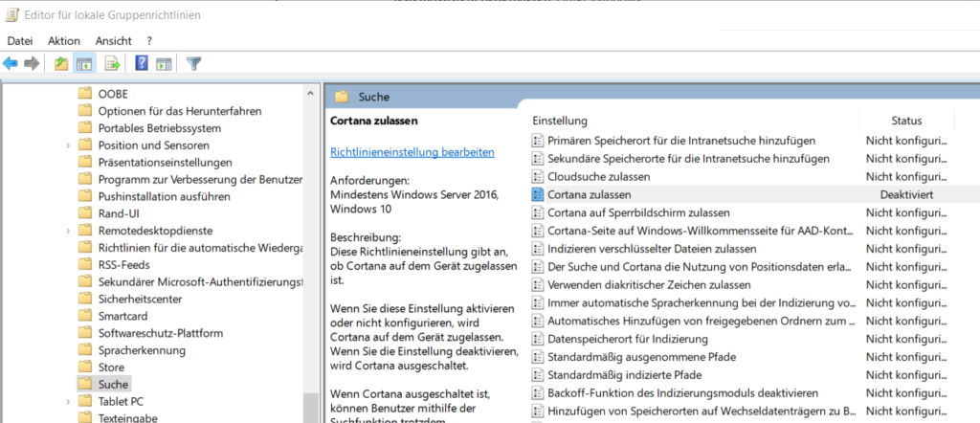This screenshot has width=980, height=423.
Task: Toggle the action pane toolbar icon
Action: coord(164,63)
